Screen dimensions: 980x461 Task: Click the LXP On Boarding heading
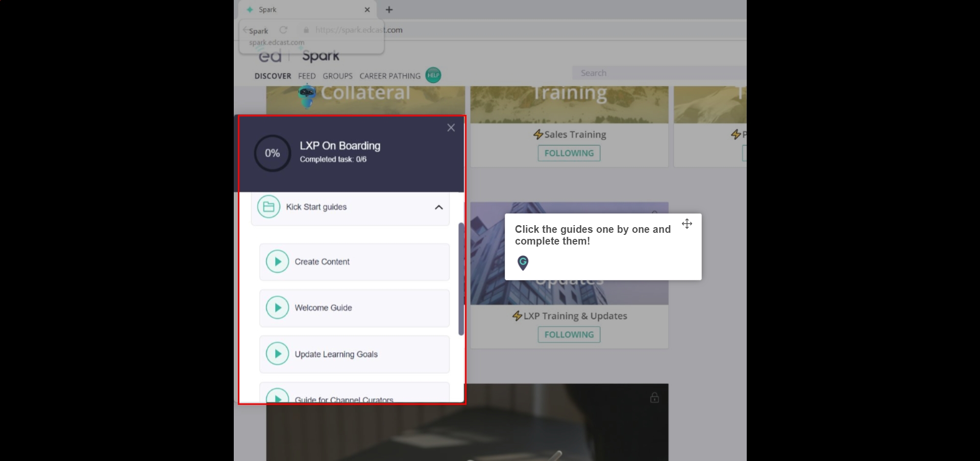[x=340, y=145]
